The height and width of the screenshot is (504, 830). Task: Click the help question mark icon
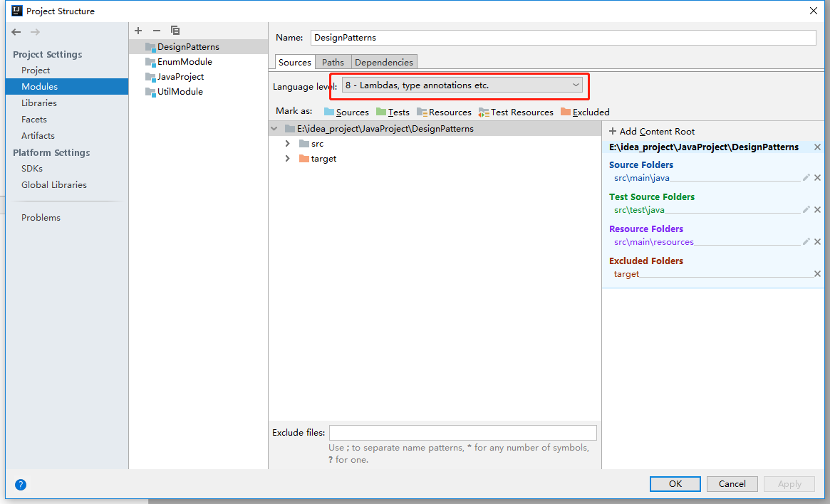click(20, 484)
